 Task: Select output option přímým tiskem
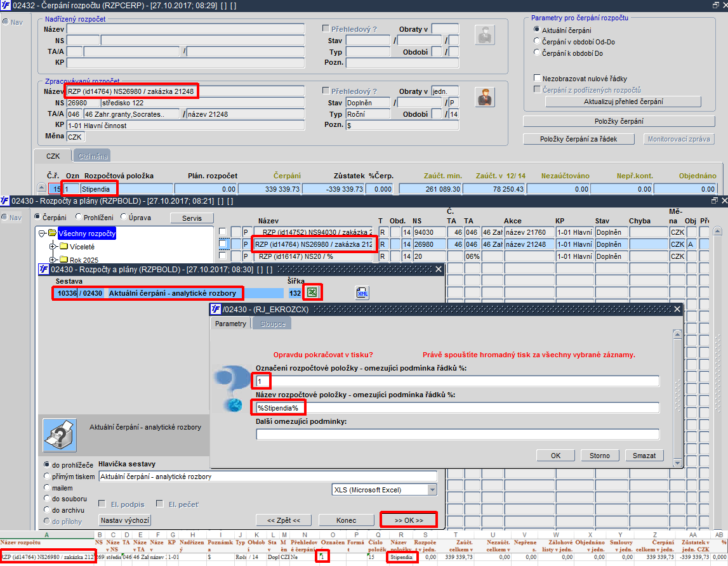point(47,476)
